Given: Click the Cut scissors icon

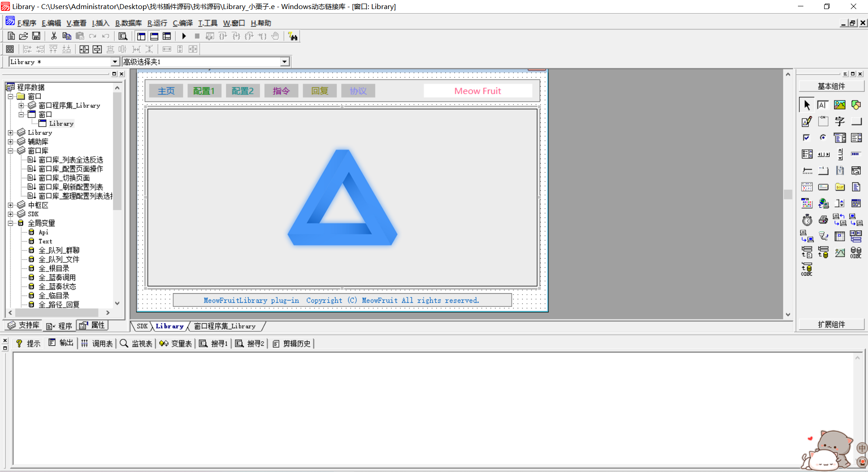Looking at the screenshot, I should pyautogui.click(x=54, y=36).
